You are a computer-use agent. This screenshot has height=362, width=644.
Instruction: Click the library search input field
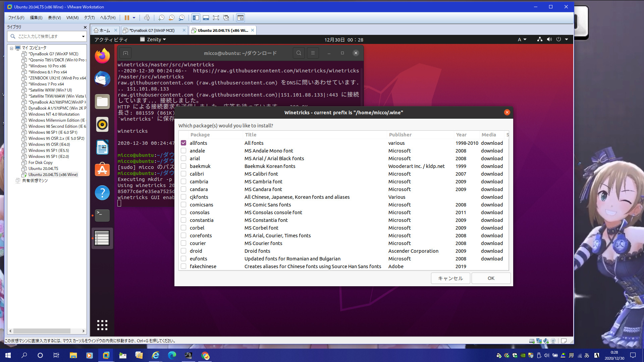pyautogui.click(x=47, y=36)
